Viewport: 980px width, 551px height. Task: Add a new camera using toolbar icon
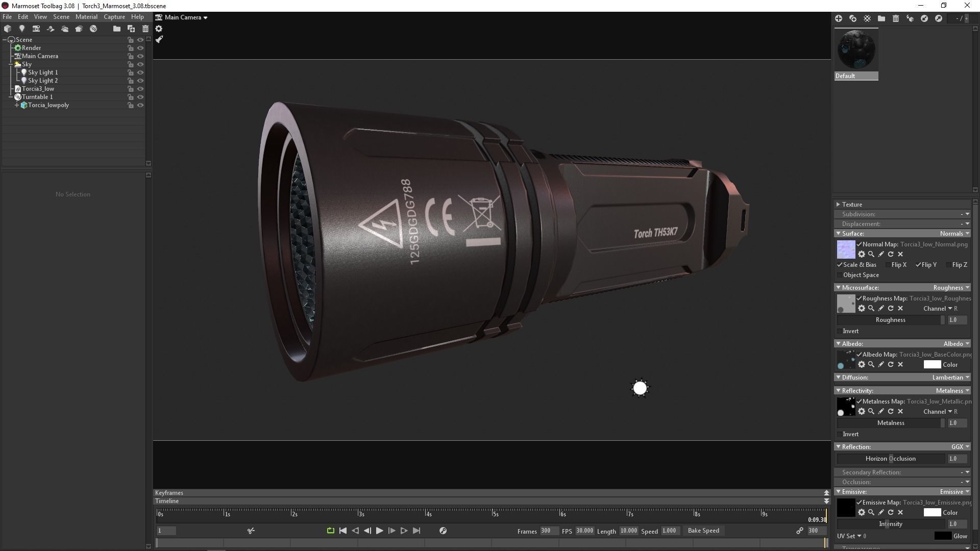(x=36, y=29)
